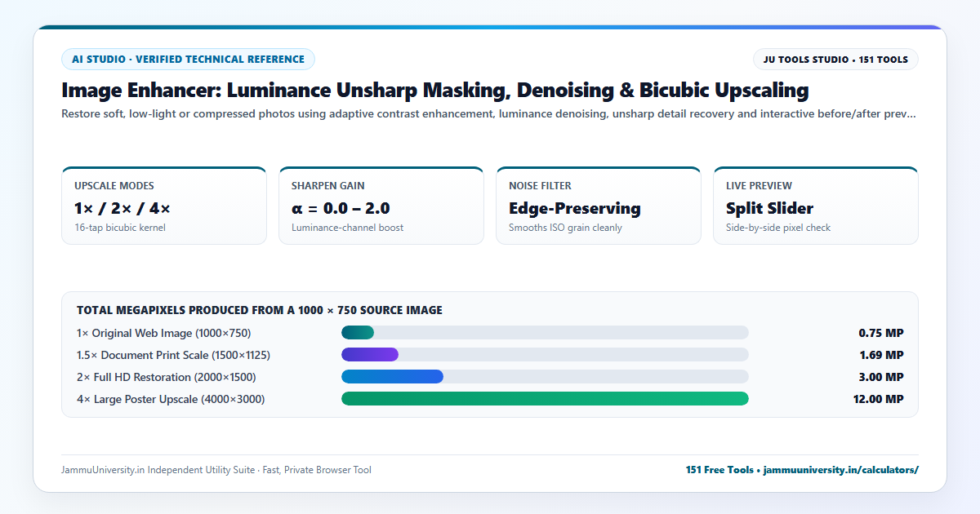Image resolution: width=980 pixels, height=514 pixels.
Task: Click the green 4× Large Poster bar
Action: tap(545, 399)
